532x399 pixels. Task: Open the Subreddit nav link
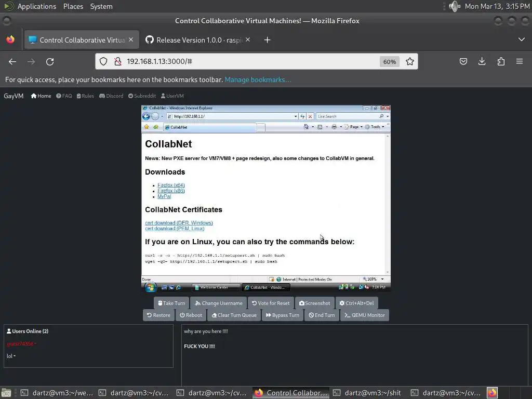(142, 96)
